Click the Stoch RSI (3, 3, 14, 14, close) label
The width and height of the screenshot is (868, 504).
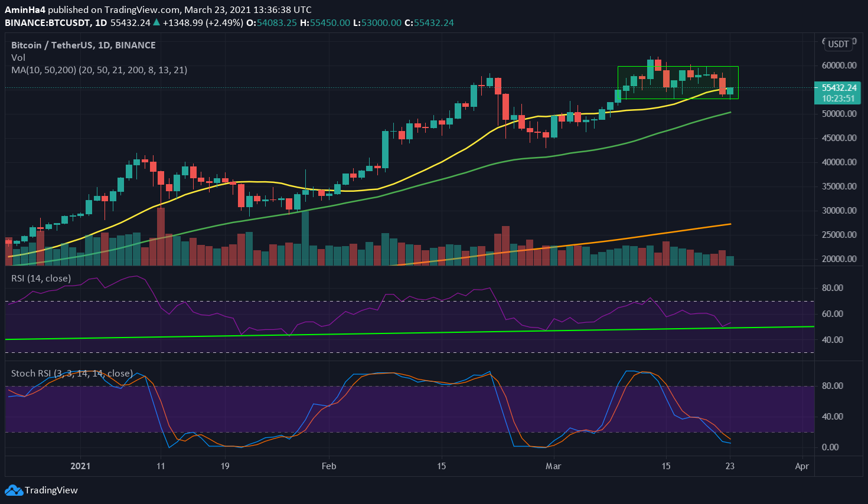coord(72,374)
